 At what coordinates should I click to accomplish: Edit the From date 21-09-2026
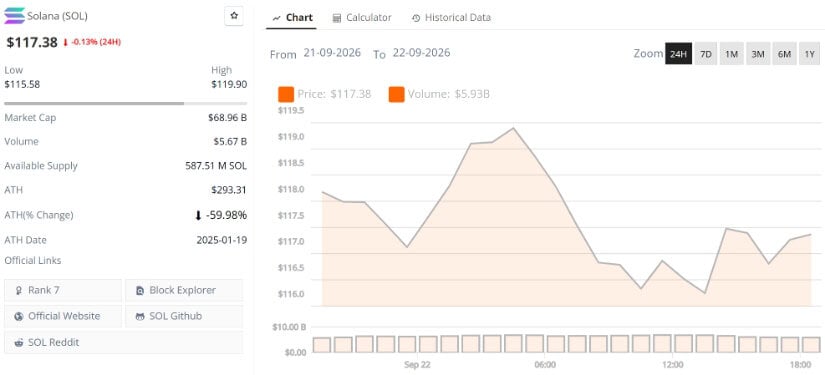pos(332,53)
